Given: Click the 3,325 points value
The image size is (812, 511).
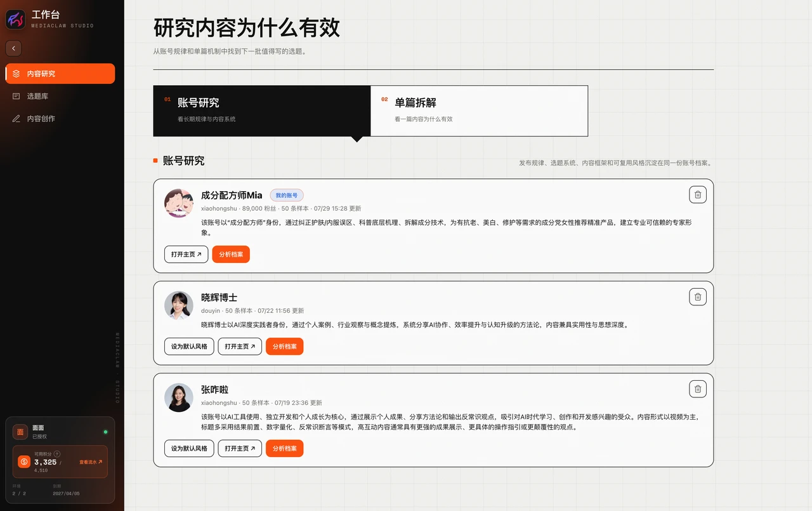Looking at the screenshot, I should tap(46, 462).
